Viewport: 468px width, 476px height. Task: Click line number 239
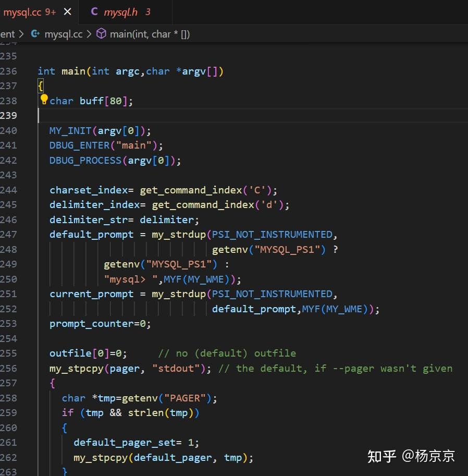pyautogui.click(x=8, y=116)
